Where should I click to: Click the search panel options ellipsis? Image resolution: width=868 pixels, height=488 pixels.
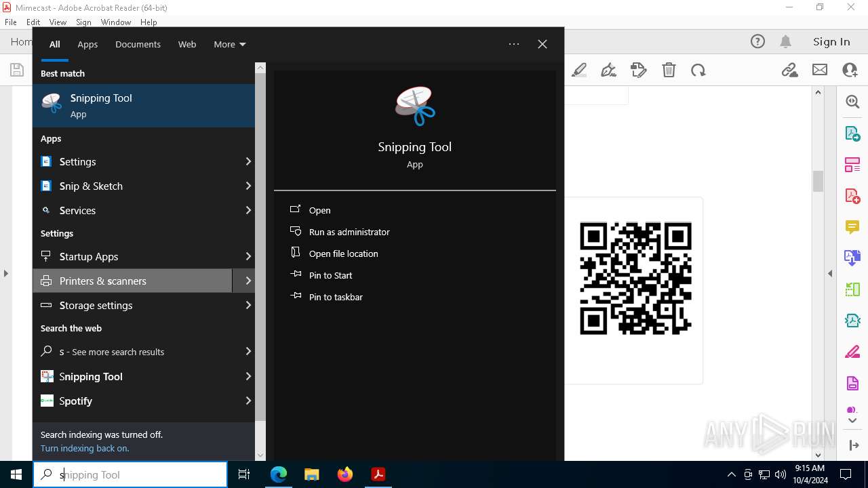[x=514, y=44]
